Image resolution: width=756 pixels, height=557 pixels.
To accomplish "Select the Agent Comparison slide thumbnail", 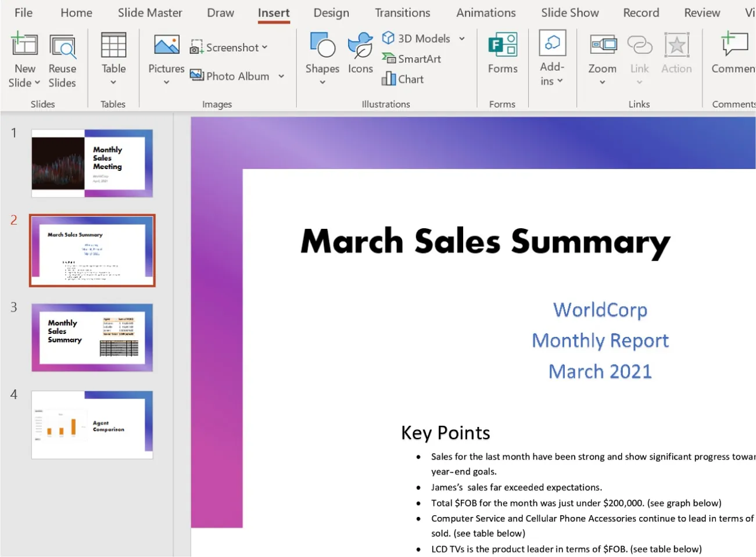I will [x=92, y=425].
